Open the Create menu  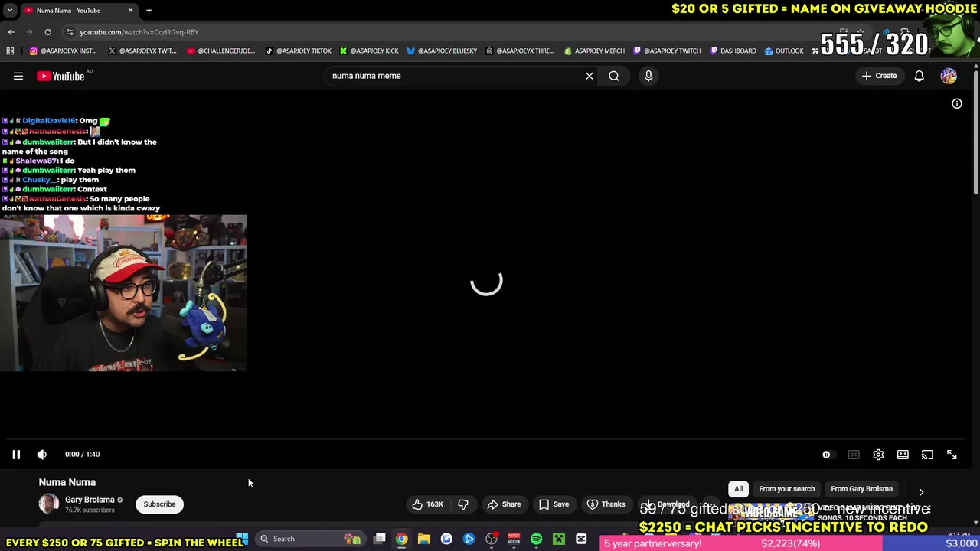tap(879, 76)
